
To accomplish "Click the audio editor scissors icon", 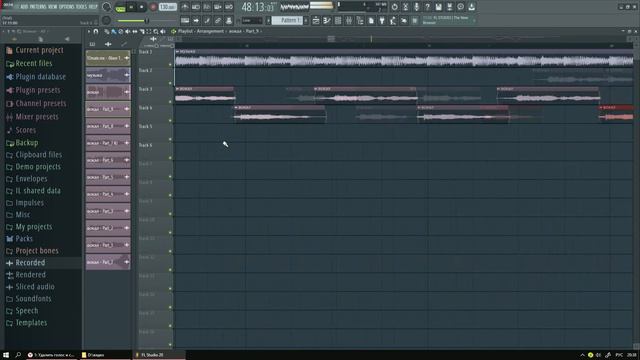I will click(x=405, y=7).
